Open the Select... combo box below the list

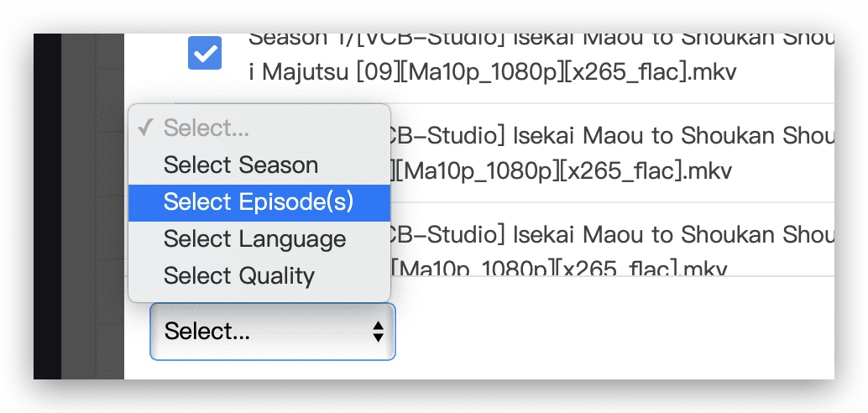pyautogui.click(x=273, y=331)
